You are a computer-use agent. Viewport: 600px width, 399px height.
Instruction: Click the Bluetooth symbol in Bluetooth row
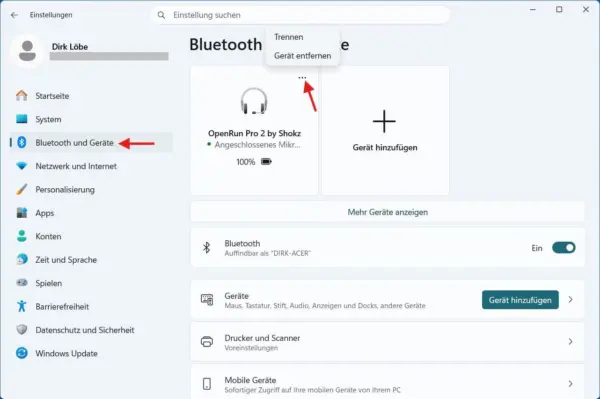(x=207, y=248)
